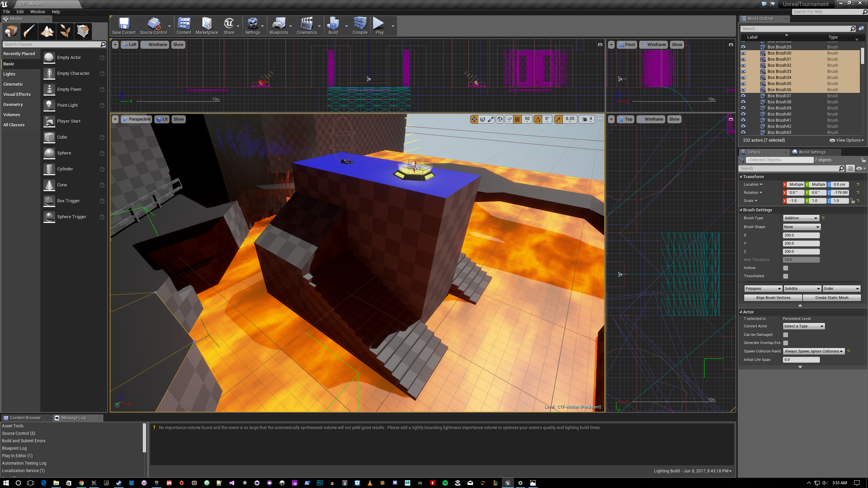Open the Content browser icon
Image resolution: width=868 pixels, height=488 pixels.
pyautogui.click(x=184, y=26)
